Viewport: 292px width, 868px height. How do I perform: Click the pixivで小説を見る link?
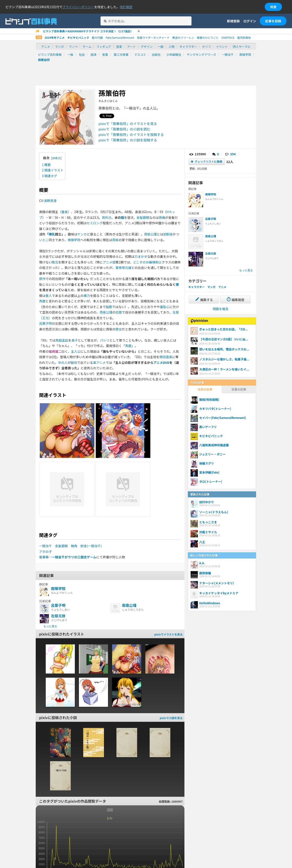(171, 718)
